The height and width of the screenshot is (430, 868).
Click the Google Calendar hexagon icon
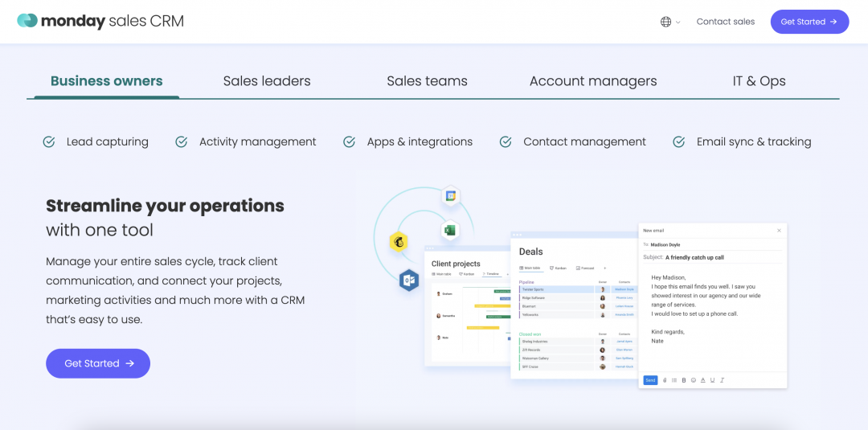click(x=451, y=196)
